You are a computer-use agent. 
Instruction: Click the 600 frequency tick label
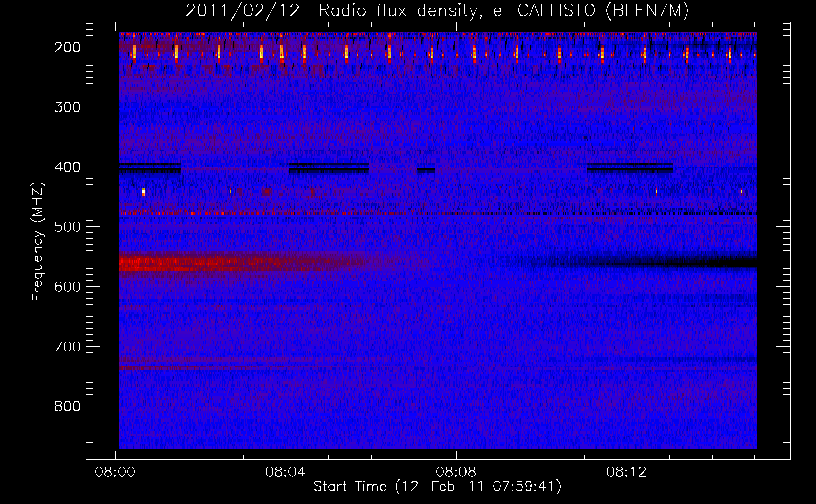pyautogui.click(x=68, y=287)
